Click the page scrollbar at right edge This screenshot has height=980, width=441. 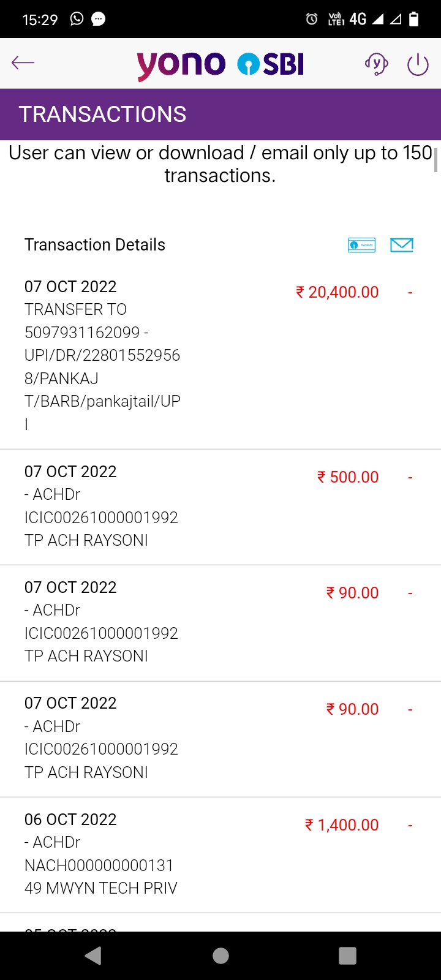435,160
